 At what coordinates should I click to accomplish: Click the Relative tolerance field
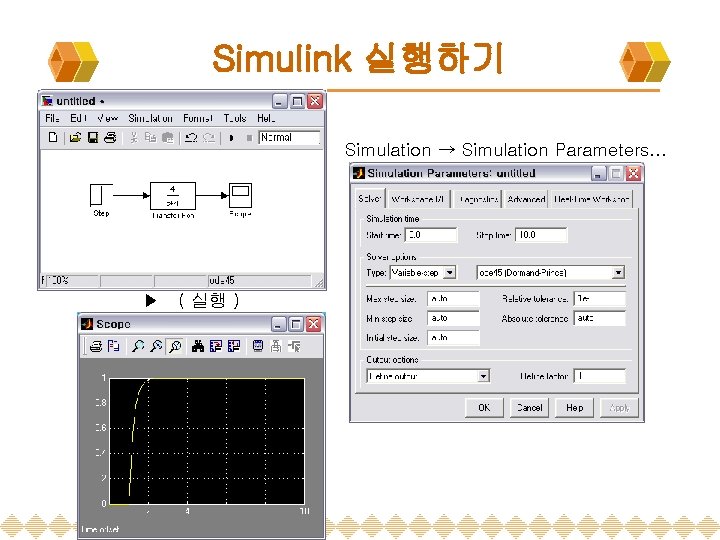tap(600, 299)
